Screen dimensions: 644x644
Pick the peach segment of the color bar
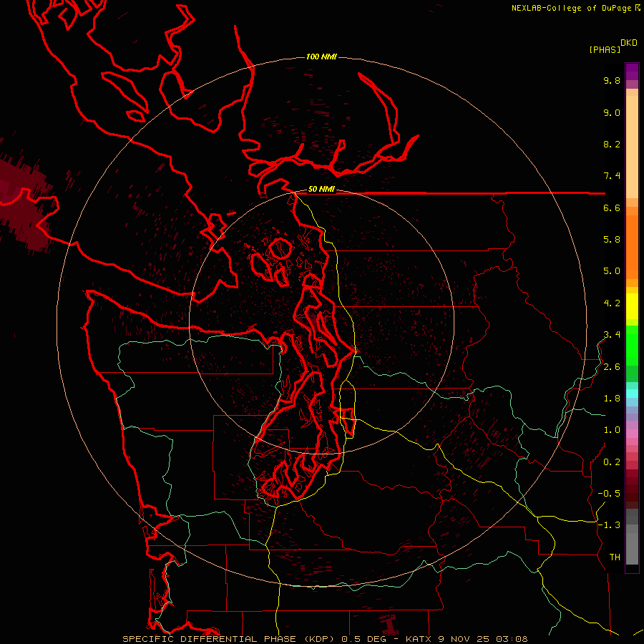tap(632, 147)
